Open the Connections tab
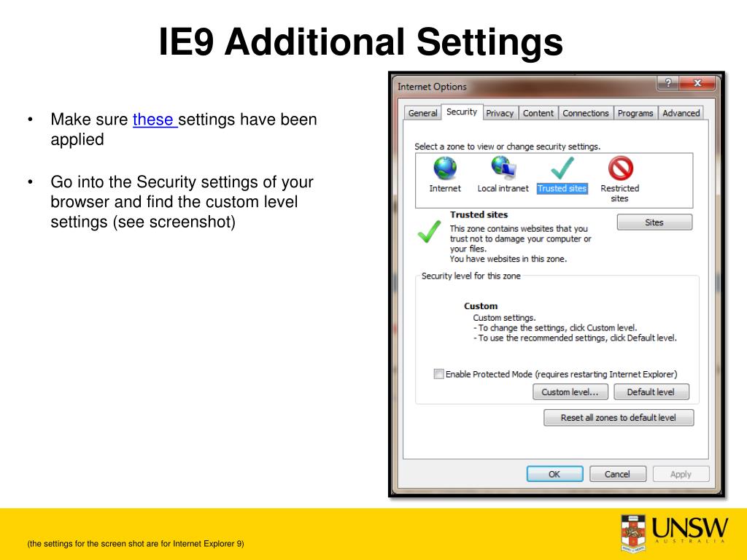Image resolution: width=747 pixels, height=560 pixels. pyautogui.click(x=586, y=113)
